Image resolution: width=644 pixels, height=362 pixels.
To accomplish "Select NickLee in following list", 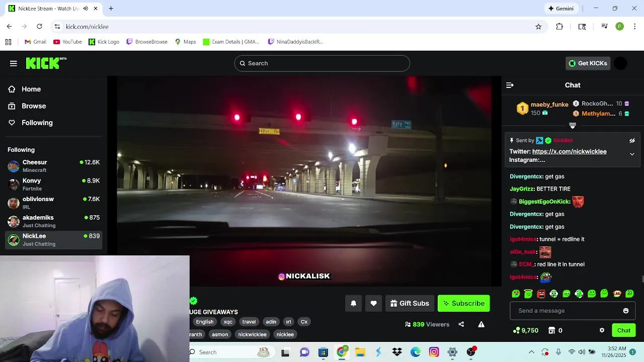I will pyautogui.click(x=53, y=240).
